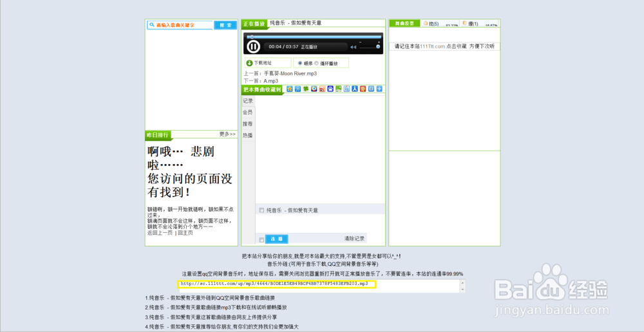Viewport: 644px width, 332px height.
Task: Open the 会员 tab
Action: pos(248,113)
